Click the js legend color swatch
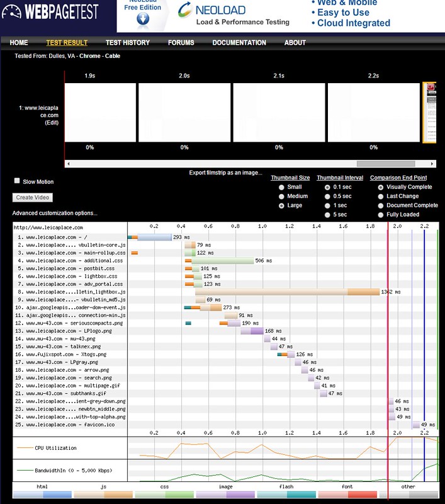Screen dimensions: 445x504 (103, 495)
